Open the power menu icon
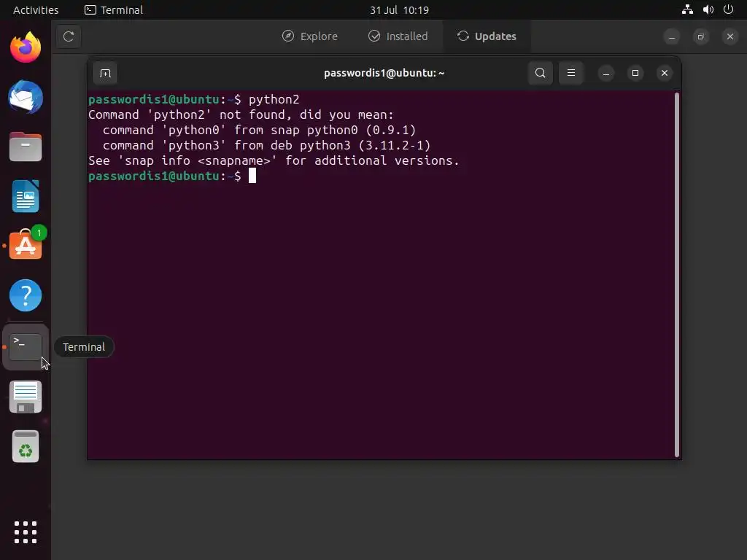Viewport: 747px width, 560px height. tap(729, 9)
